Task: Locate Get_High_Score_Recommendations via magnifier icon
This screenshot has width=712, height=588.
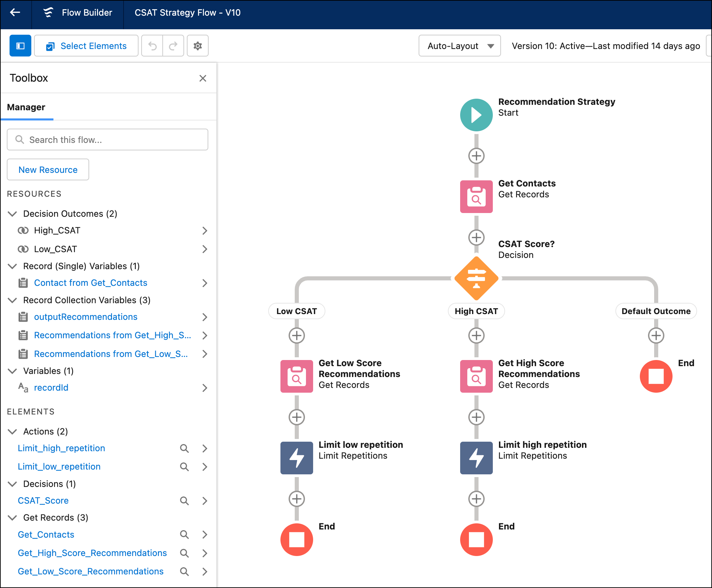Action: tap(184, 553)
